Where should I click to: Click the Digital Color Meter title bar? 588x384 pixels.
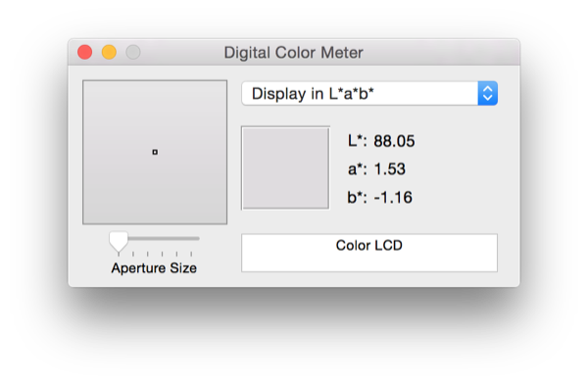tap(294, 52)
